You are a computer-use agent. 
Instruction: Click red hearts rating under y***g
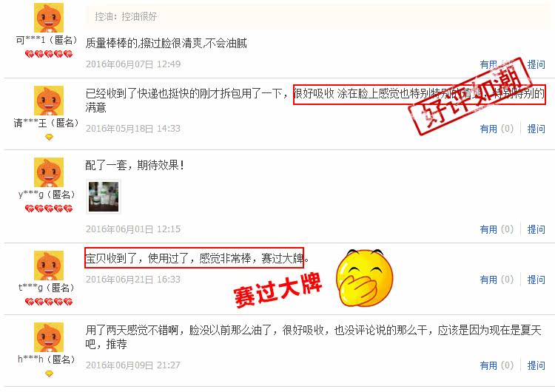pos(49,209)
